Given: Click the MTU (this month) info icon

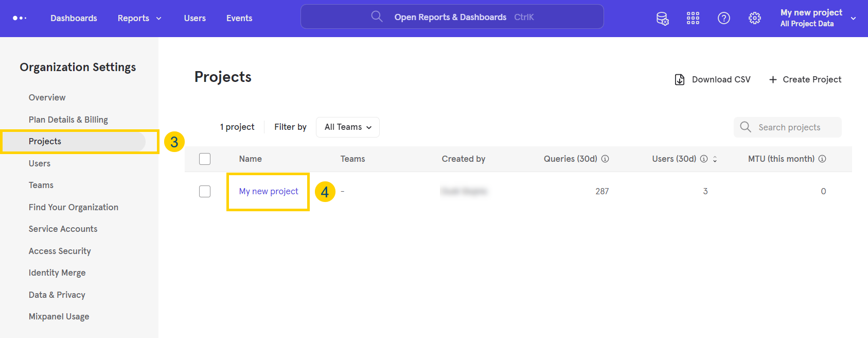Looking at the screenshot, I should [822, 159].
